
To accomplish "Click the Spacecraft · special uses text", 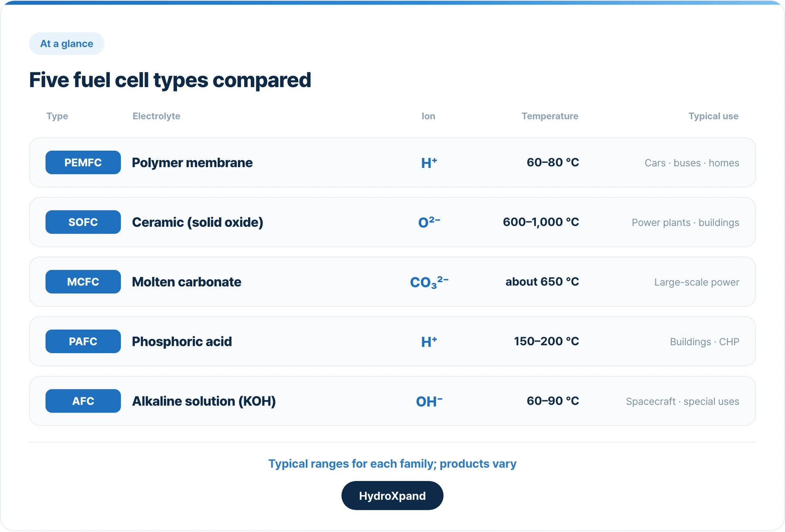I will [x=683, y=402].
